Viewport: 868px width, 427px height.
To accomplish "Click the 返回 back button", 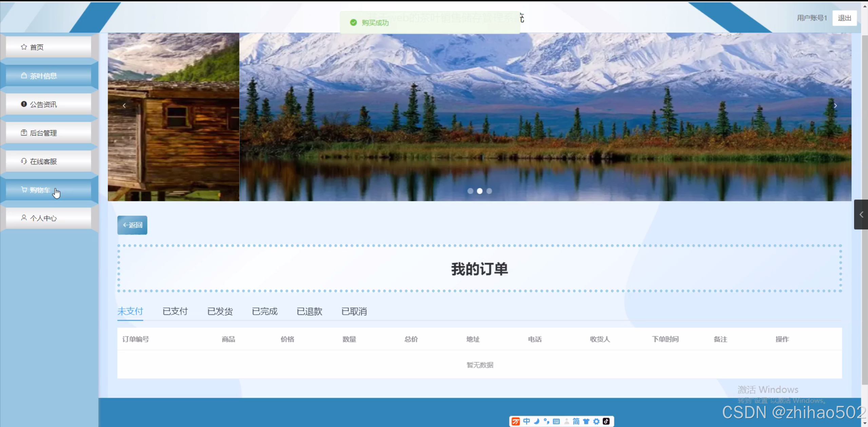I will click(132, 225).
